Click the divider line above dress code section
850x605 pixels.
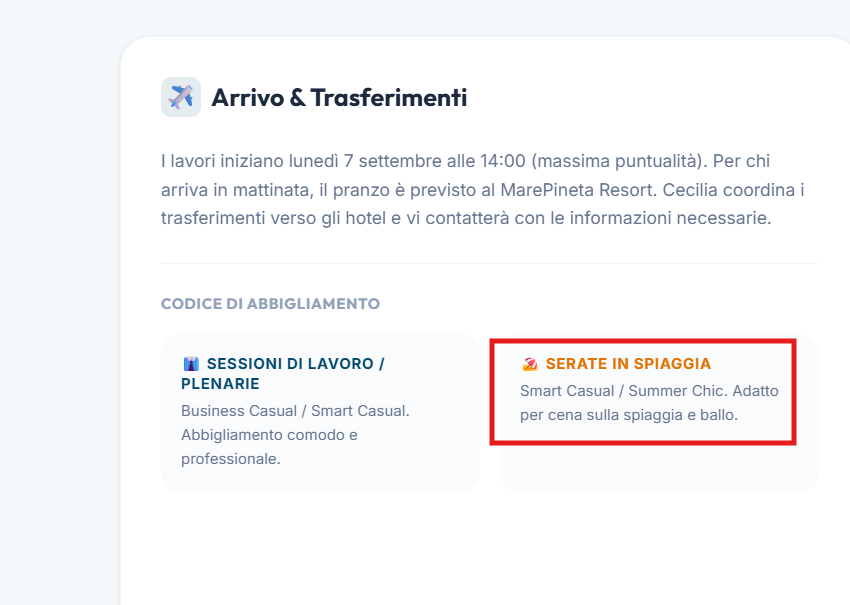[x=490, y=264]
